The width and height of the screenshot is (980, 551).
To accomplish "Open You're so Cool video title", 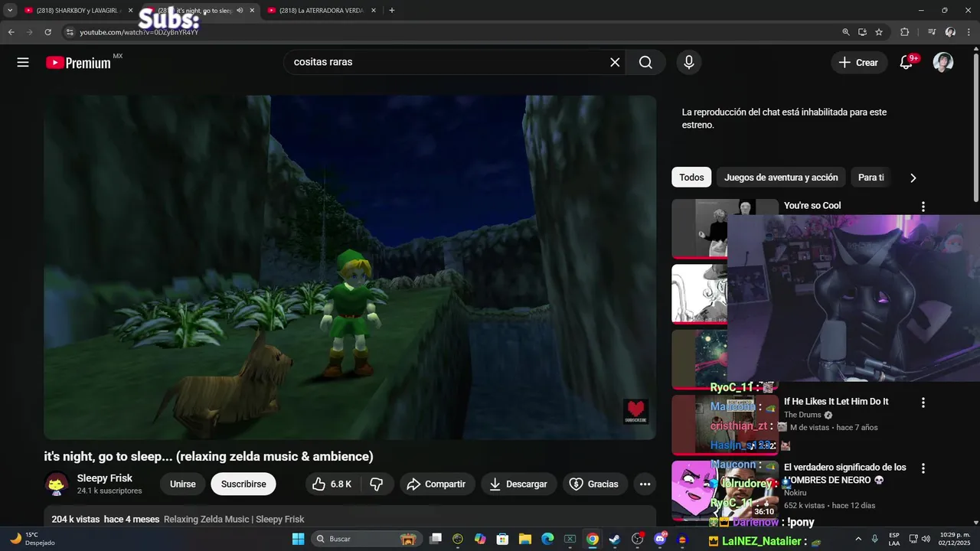I will (x=812, y=206).
